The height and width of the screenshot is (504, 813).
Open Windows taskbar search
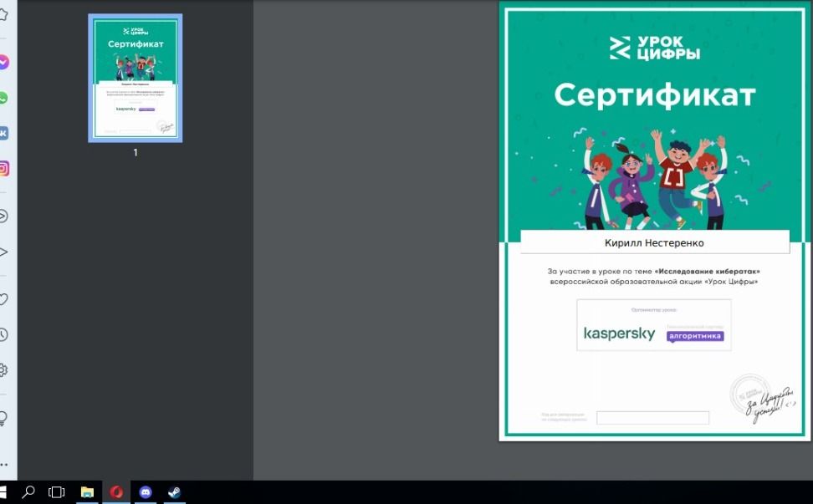[x=28, y=491]
